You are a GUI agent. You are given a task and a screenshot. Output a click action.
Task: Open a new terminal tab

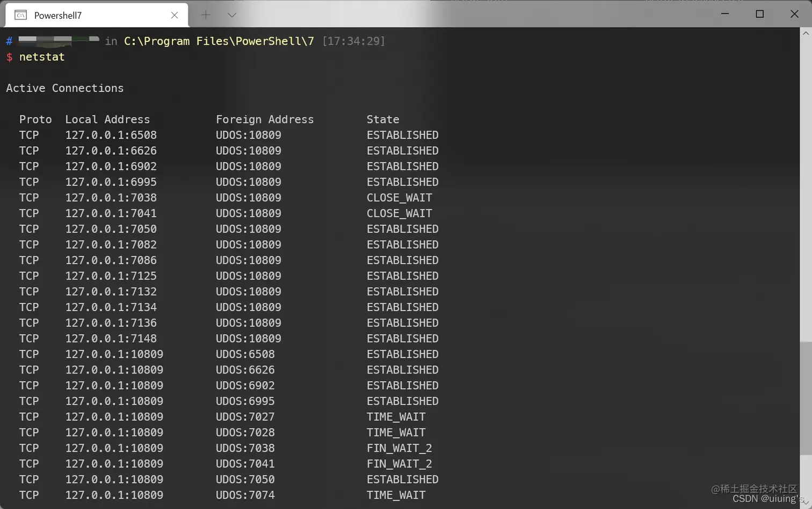[206, 15]
